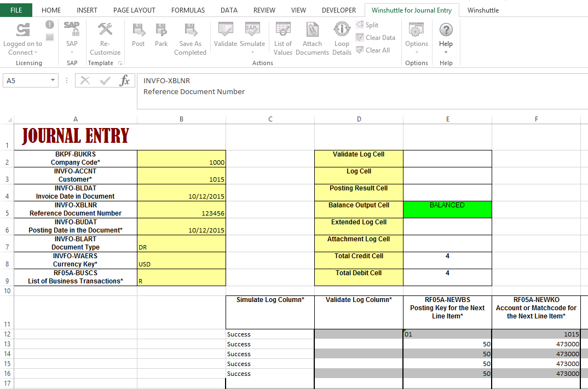
Task: Expand the Help dropdown arrow
Action: pyautogui.click(x=446, y=53)
